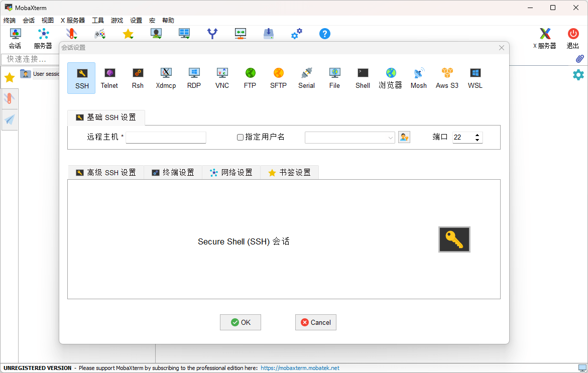Click the games controller toolbar icon
Viewport: 588px width, 373px height.
100,34
